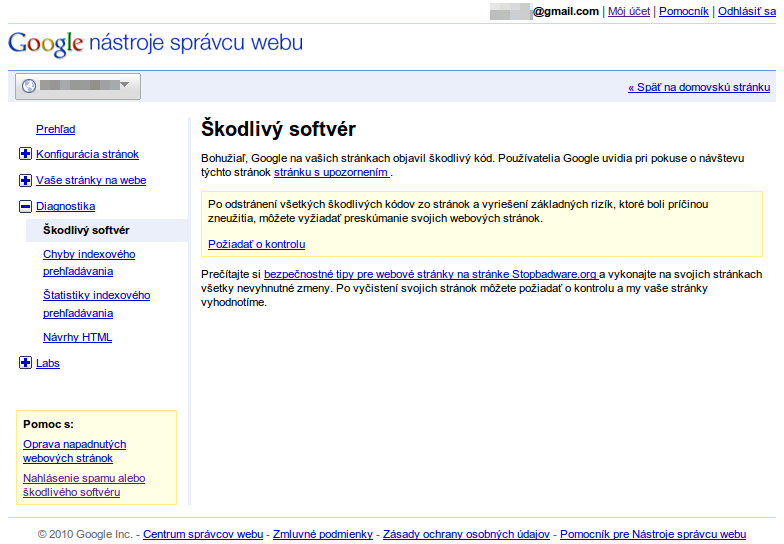Open Centrum správcov webu footer link
This screenshot has width=784, height=544.
(x=203, y=534)
